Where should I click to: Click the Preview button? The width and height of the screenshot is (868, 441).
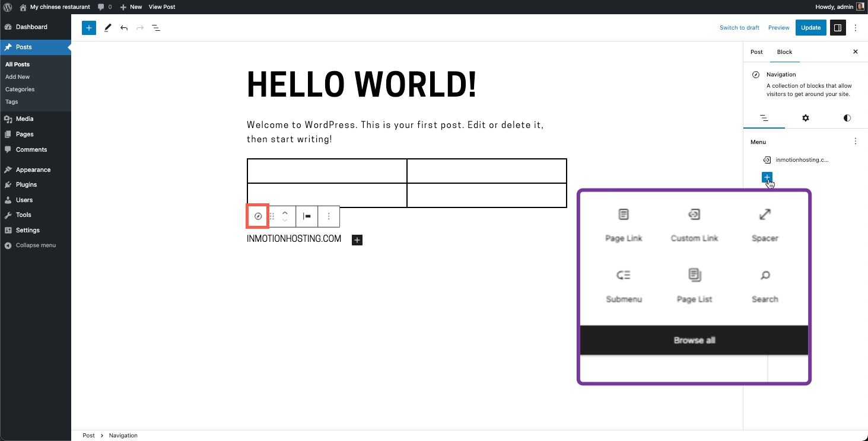(x=778, y=28)
